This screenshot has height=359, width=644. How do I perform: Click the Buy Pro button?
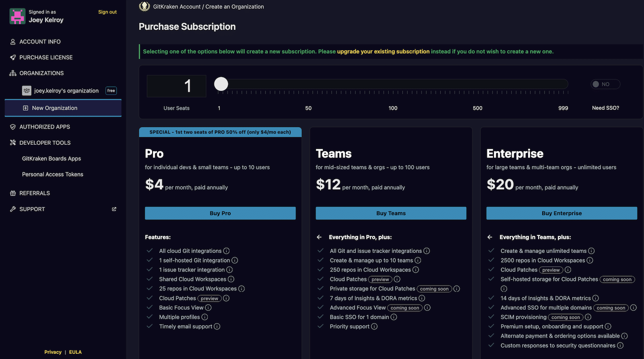(x=220, y=213)
